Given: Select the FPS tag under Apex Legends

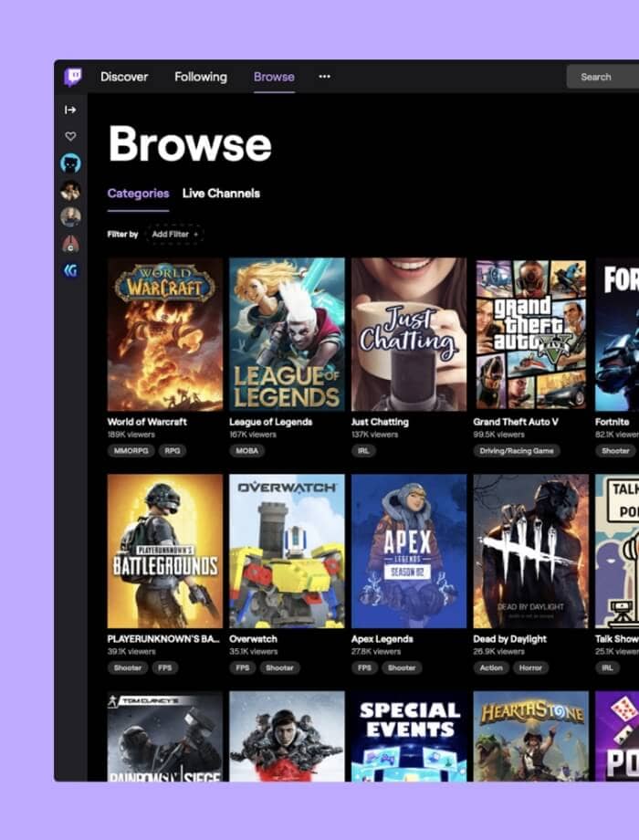Looking at the screenshot, I should (365, 667).
